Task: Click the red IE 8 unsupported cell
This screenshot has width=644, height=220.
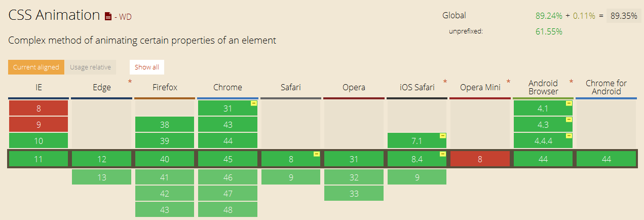Action: tap(39, 108)
